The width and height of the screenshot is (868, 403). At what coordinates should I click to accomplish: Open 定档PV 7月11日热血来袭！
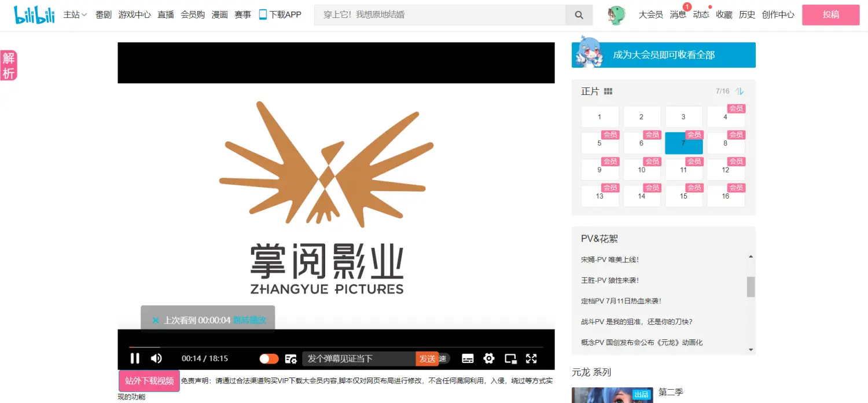pos(621,301)
